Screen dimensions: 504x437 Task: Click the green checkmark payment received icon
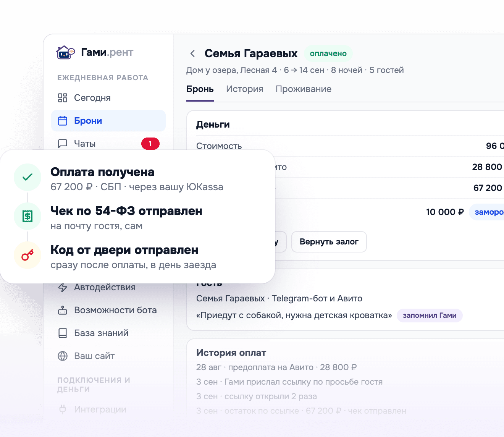click(27, 177)
